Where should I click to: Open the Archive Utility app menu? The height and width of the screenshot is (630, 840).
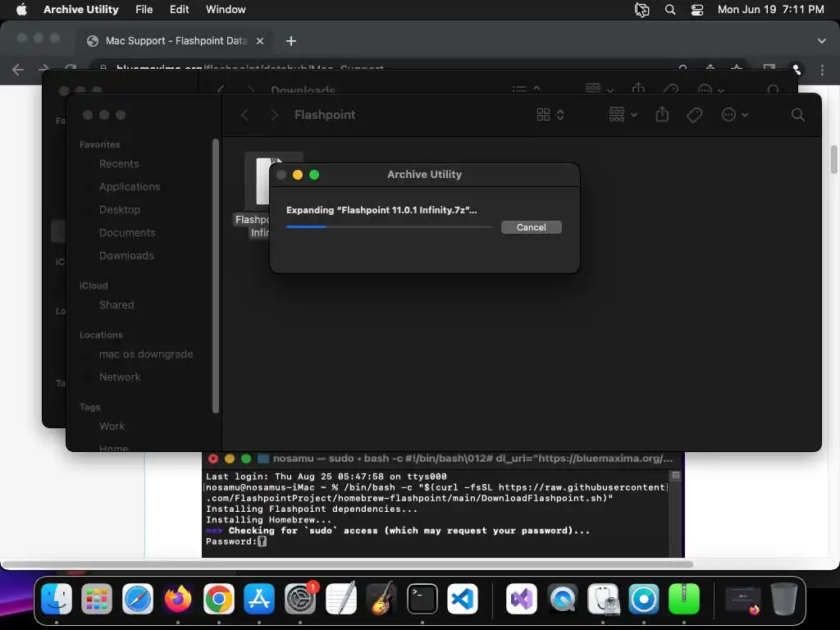pyautogui.click(x=81, y=9)
